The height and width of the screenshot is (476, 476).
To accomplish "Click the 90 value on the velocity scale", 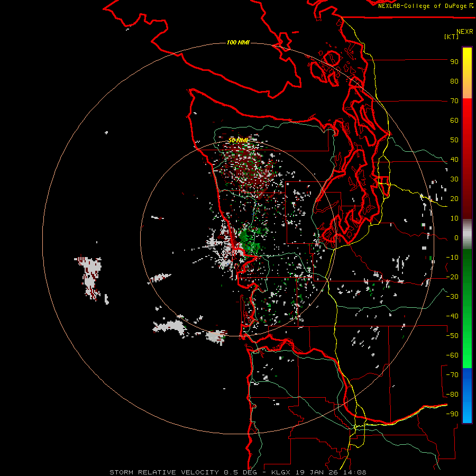I will (454, 62).
